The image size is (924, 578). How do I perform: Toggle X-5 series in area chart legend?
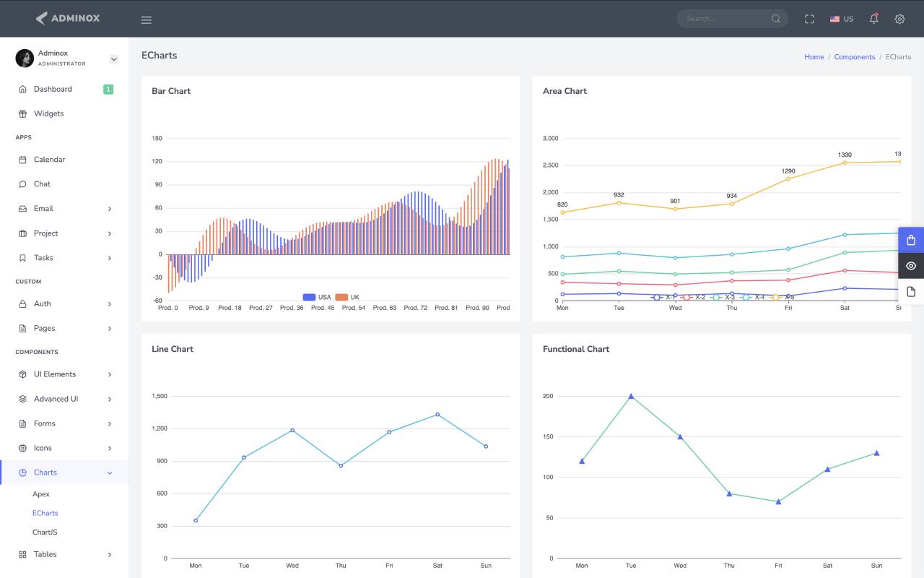pos(783,297)
